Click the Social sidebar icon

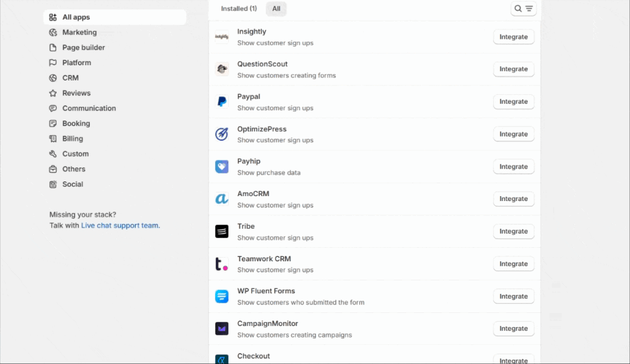(x=53, y=184)
